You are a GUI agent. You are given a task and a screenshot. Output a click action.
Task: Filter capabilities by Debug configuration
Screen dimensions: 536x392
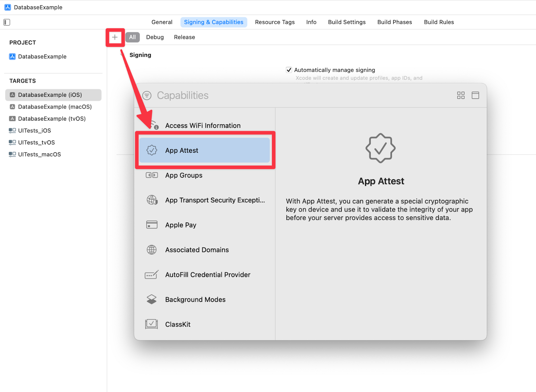pyautogui.click(x=155, y=37)
